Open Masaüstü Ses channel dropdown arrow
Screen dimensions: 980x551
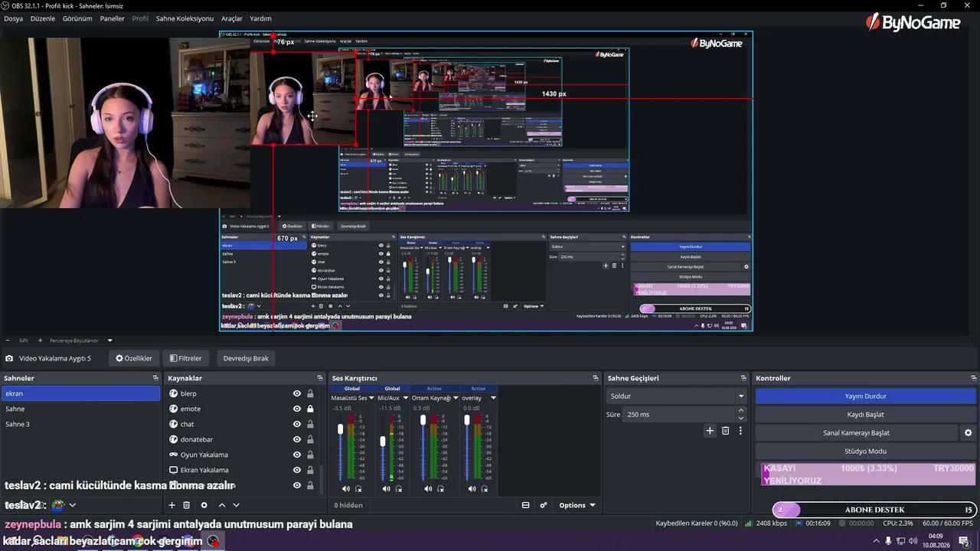371,398
